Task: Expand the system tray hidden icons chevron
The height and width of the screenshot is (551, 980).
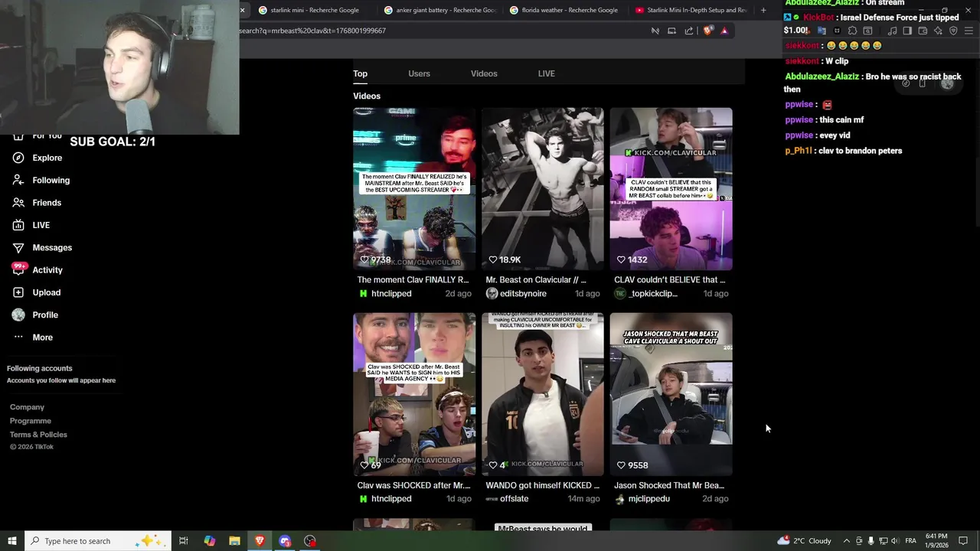Action: tap(846, 541)
